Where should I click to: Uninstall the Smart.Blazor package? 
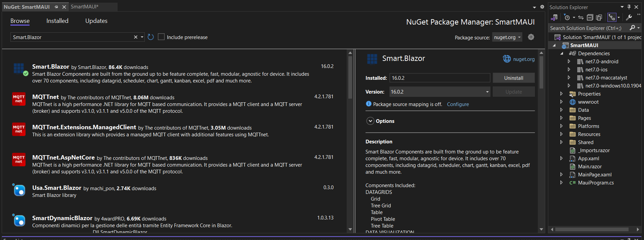click(514, 78)
